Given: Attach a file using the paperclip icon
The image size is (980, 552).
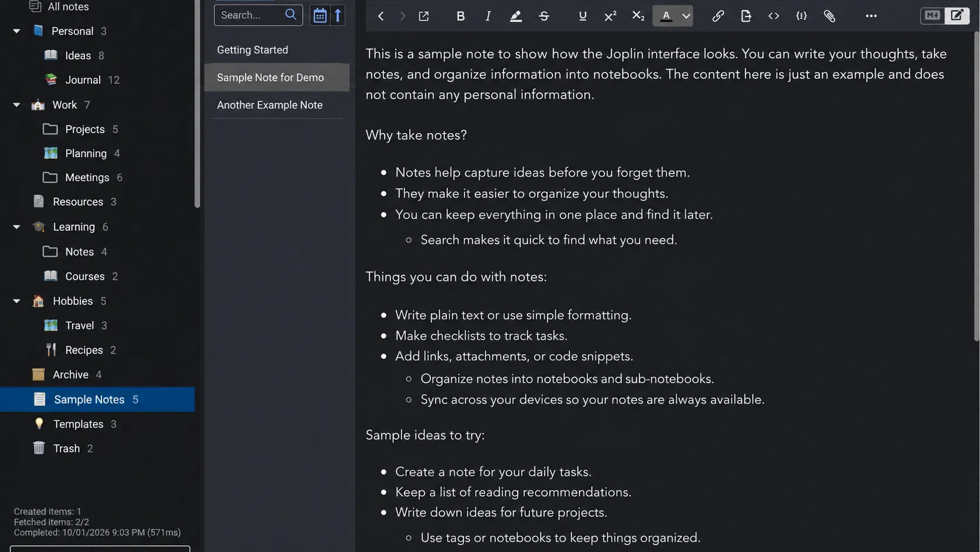Looking at the screenshot, I should pyautogui.click(x=829, y=16).
